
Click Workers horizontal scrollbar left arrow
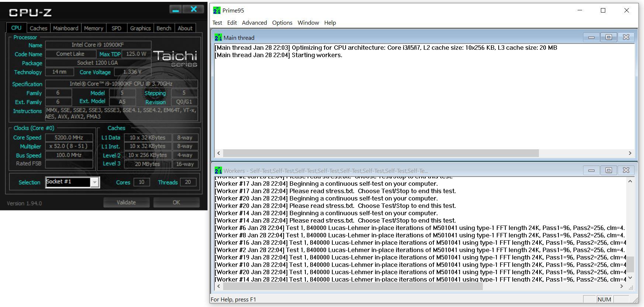[x=219, y=286]
